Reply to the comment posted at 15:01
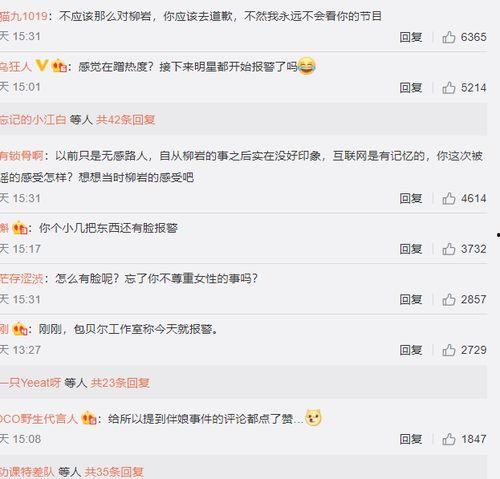 pyautogui.click(x=411, y=88)
